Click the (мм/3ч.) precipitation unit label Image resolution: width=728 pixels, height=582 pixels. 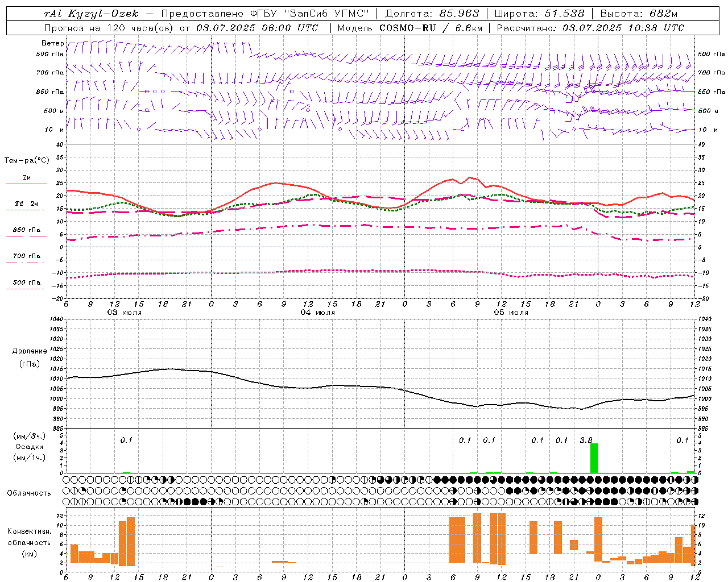click(30, 436)
